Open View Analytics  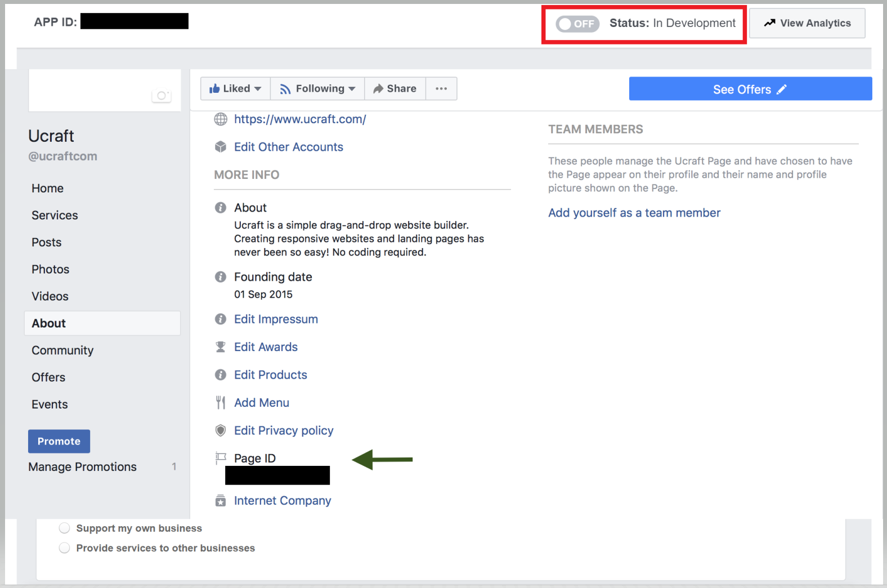click(x=807, y=23)
